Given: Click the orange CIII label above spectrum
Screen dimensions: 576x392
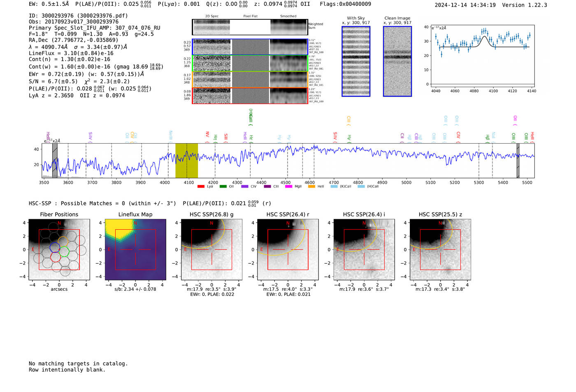Looking at the screenshot, I should pyautogui.click(x=349, y=120).
